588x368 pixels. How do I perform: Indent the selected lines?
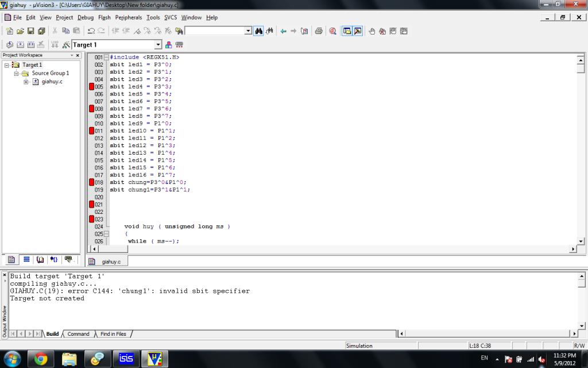(115, 31)
